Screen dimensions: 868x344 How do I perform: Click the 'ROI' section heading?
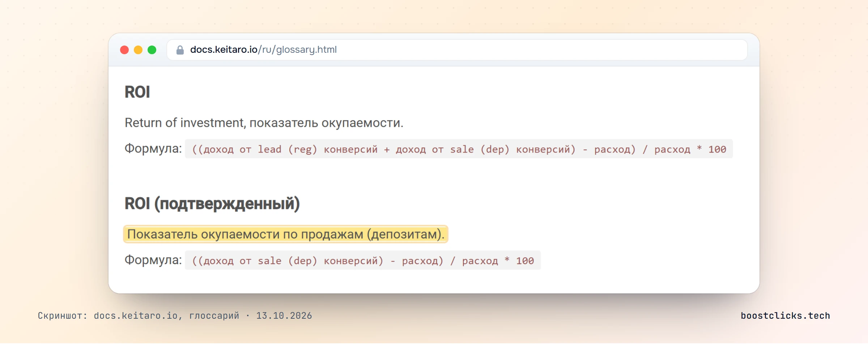(137, 92)
